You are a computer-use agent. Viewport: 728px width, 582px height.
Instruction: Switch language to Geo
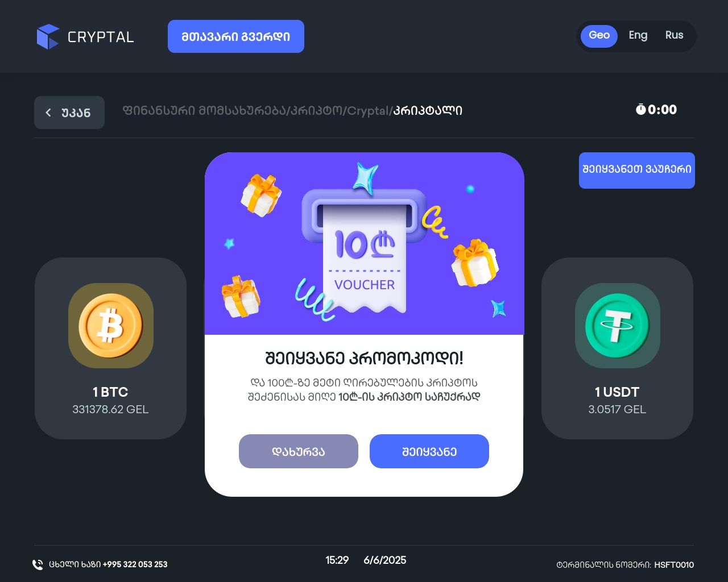click(x=599, y=36)
